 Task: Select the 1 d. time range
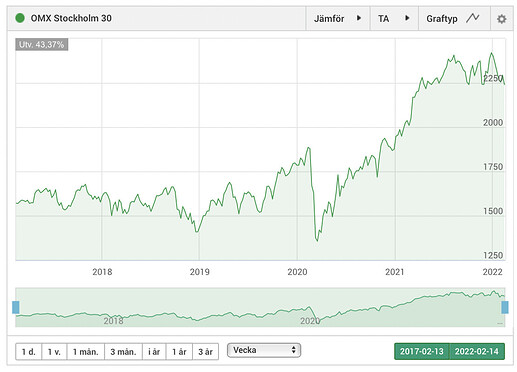click(29, 352)
